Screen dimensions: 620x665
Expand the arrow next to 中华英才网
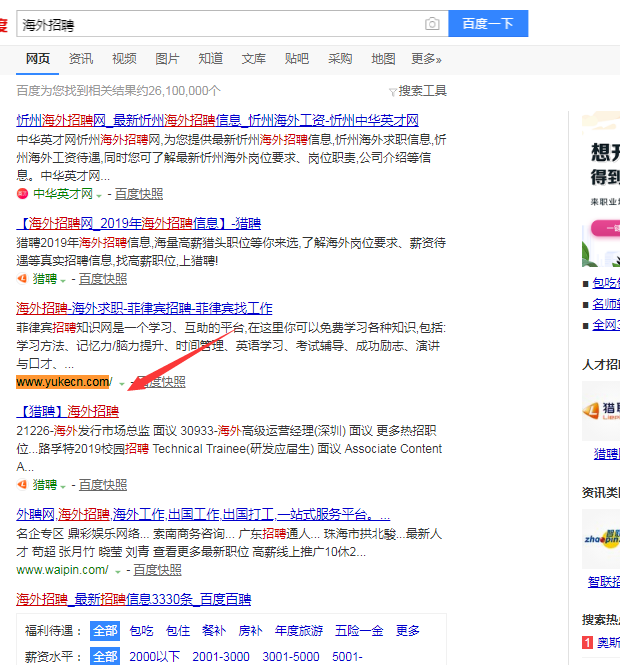click(98, 195)
